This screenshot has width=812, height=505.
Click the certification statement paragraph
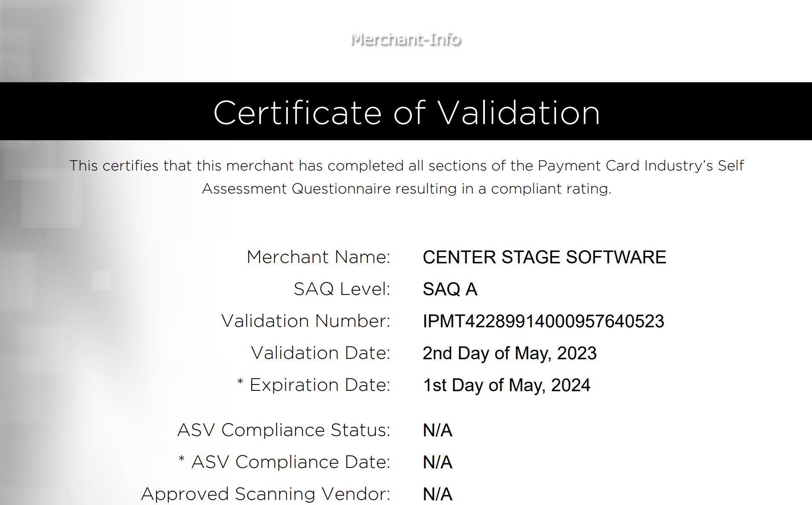point(407,177)
